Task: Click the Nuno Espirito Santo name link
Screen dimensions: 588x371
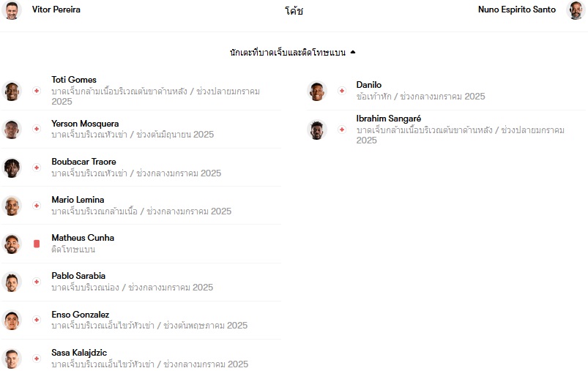Action: click(x=517, y=10)
